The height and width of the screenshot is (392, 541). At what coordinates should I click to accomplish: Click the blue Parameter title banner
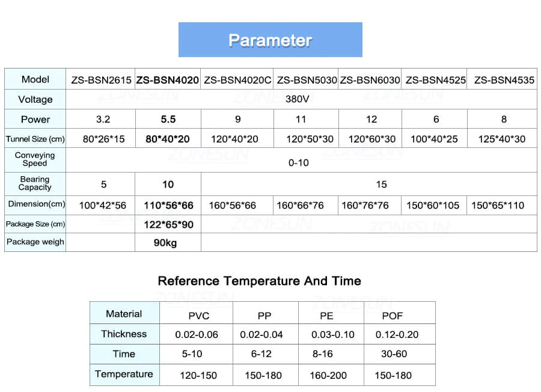click(x=270, y=40)
